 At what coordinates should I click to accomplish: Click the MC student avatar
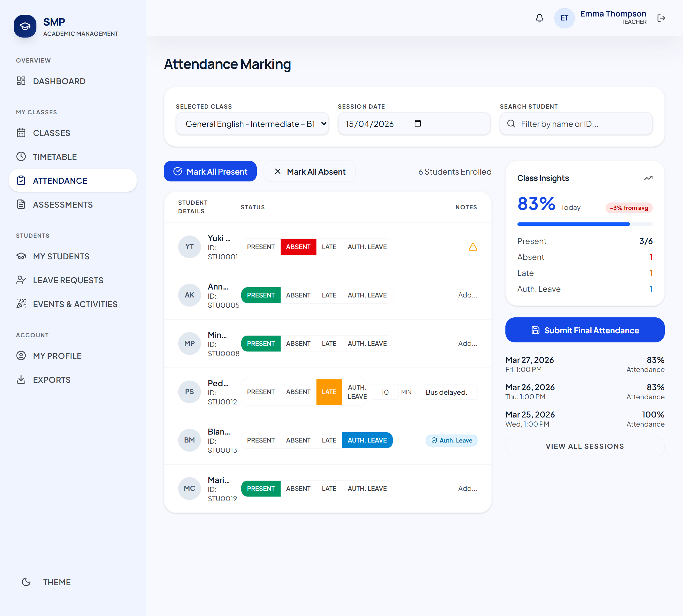point(190,489)
